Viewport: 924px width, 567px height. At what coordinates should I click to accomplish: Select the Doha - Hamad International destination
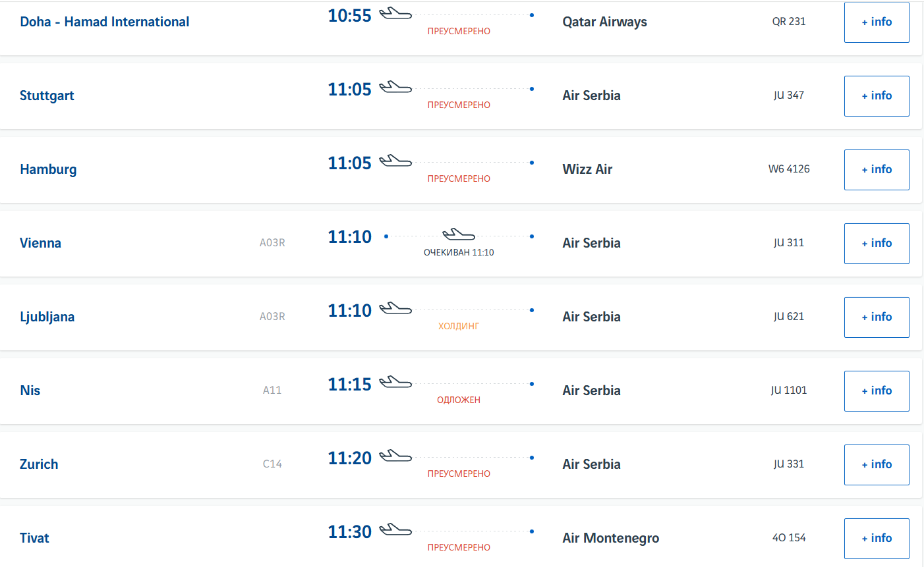click(105, 22)
